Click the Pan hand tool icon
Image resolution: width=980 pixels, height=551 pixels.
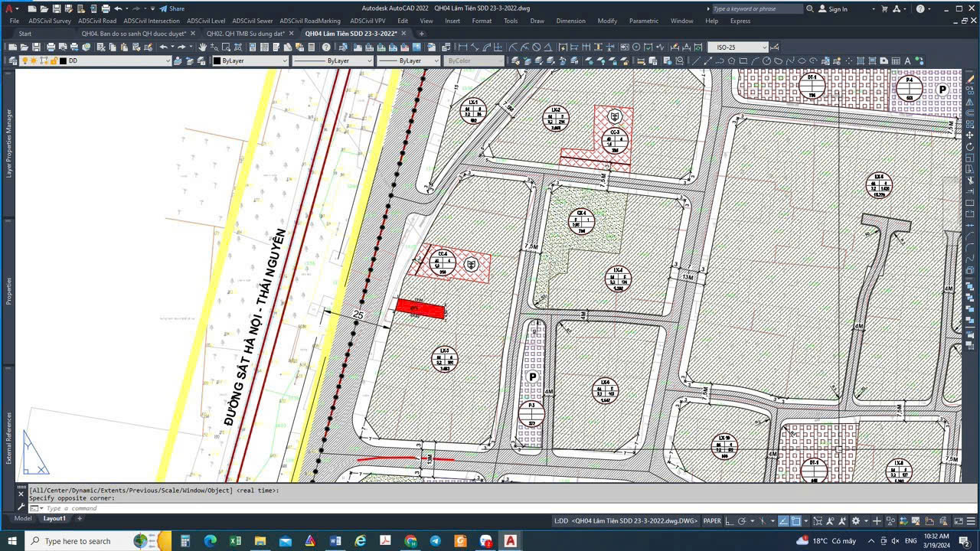click(202, 47)
